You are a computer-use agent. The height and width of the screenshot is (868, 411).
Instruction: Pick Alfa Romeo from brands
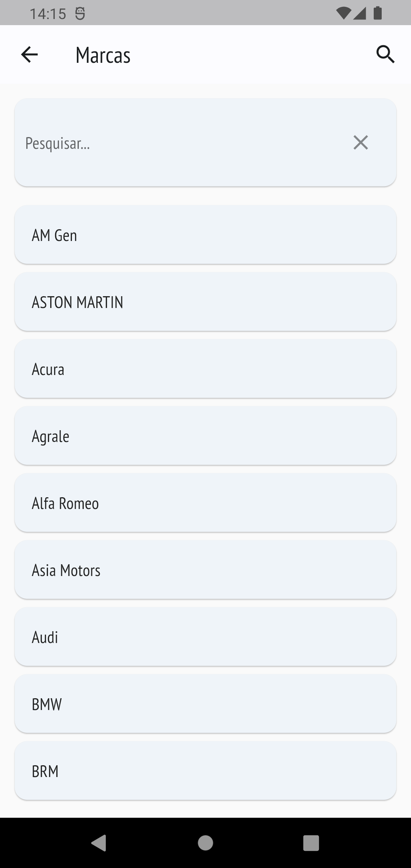(x=205, y=503)
